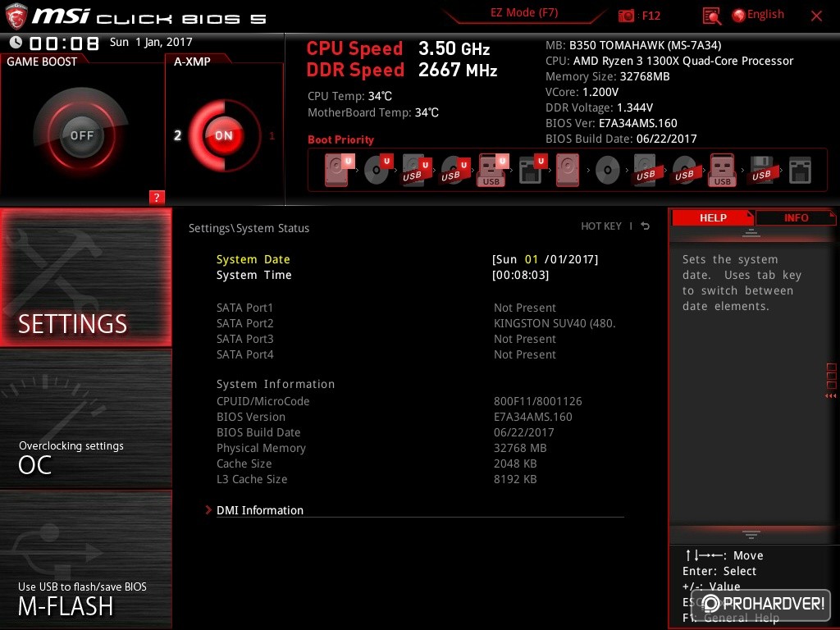
Task: Open the BIOS search magnifier icon
Action: [711, 16]
